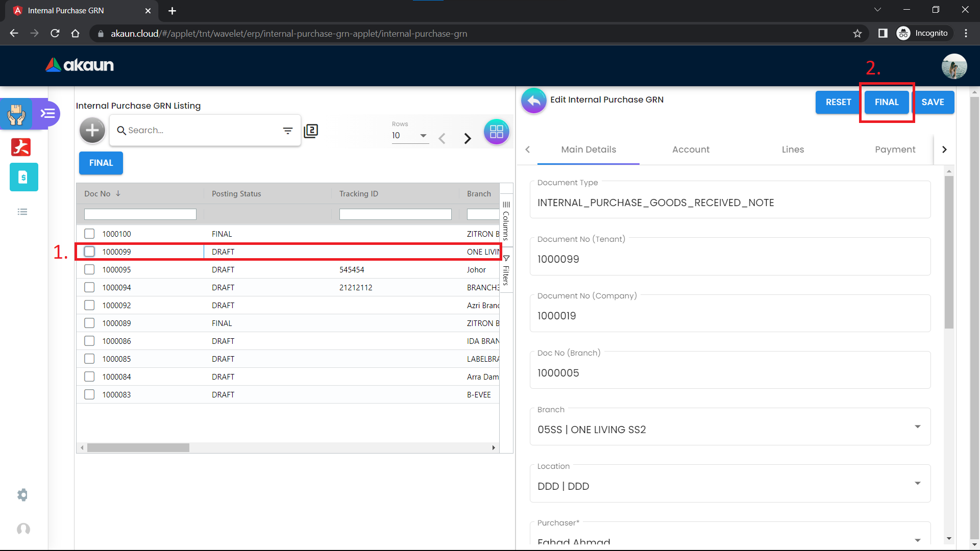This screenshot has width=980, height=551.
Task: Go to the next listing page arrow
Action: [x=467, y=138]
